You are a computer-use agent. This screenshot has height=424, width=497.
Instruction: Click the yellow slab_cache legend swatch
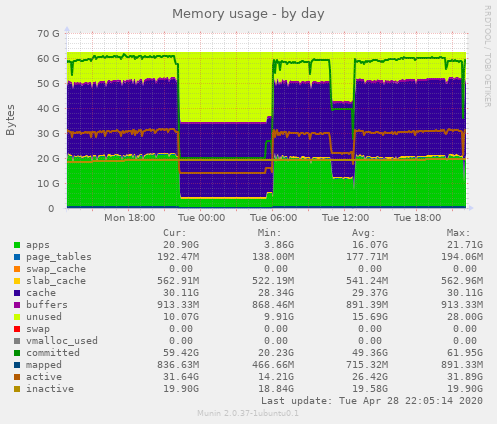(x=17, y=281)
